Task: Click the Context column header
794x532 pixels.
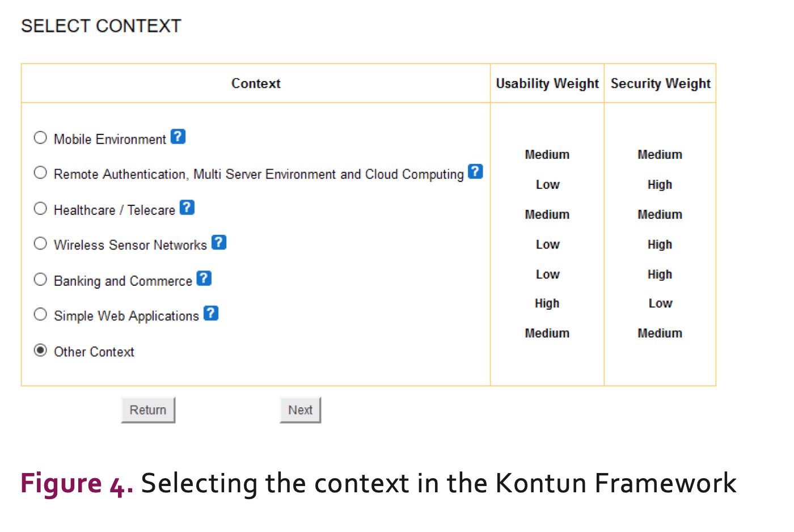Action: click(x=256, y=83)
